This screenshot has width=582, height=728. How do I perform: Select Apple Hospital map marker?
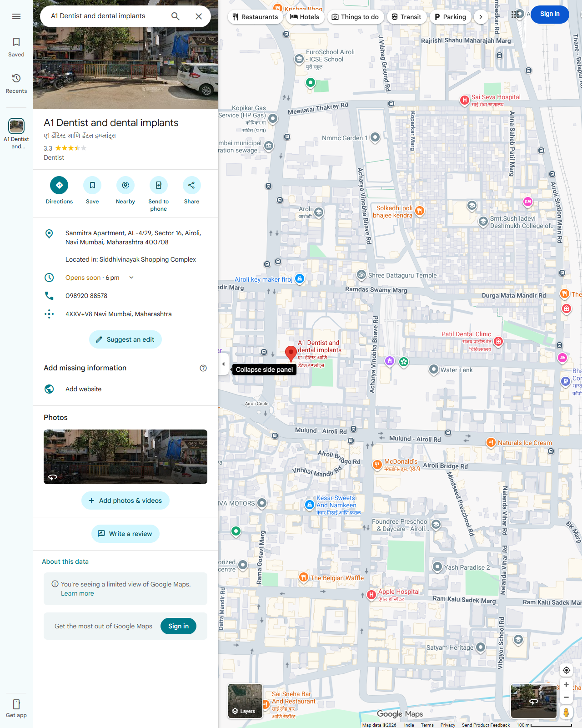[371, 595]
